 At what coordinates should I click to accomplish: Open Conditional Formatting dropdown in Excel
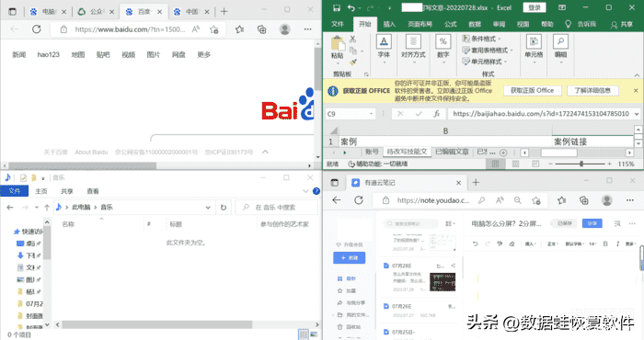click(x=482, y=39)
